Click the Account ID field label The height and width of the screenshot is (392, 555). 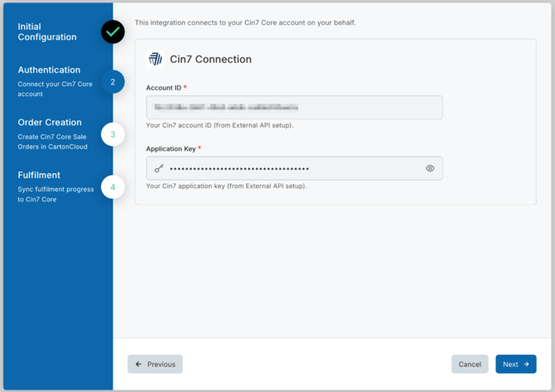[x=164, y=88]
